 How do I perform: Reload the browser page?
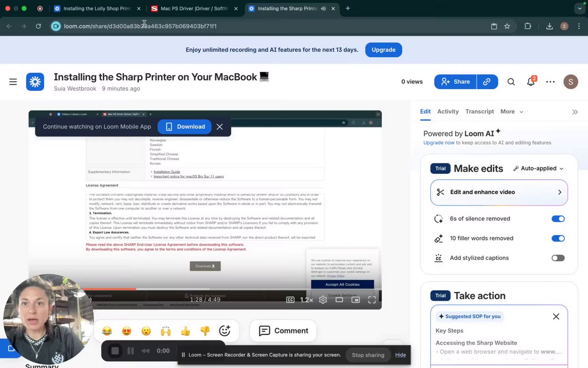[39, 26]
